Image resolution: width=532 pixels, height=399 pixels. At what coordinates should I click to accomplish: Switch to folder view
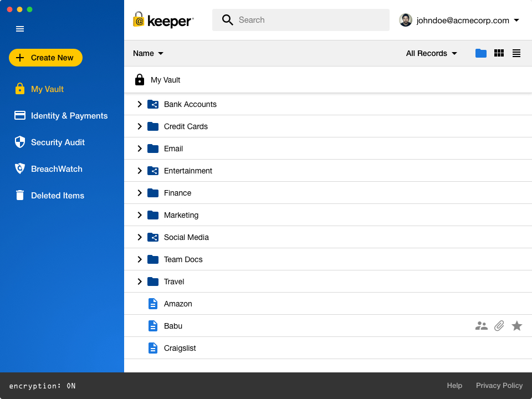coord(481,53)
